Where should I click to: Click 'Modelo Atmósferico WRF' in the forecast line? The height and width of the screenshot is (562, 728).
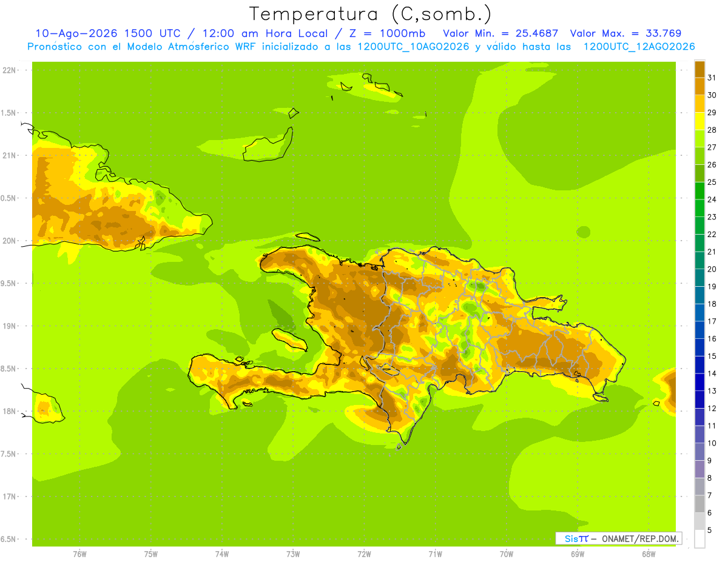[191, 47]
